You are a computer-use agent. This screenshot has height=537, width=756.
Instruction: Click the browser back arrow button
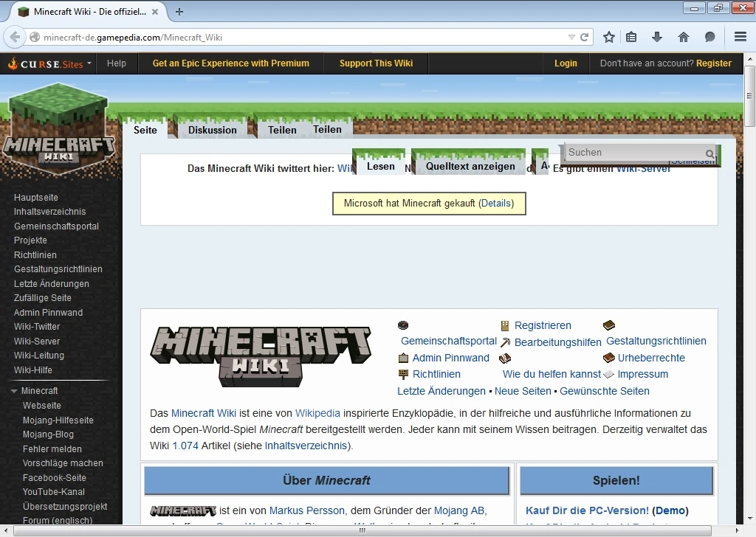[15, 37]
